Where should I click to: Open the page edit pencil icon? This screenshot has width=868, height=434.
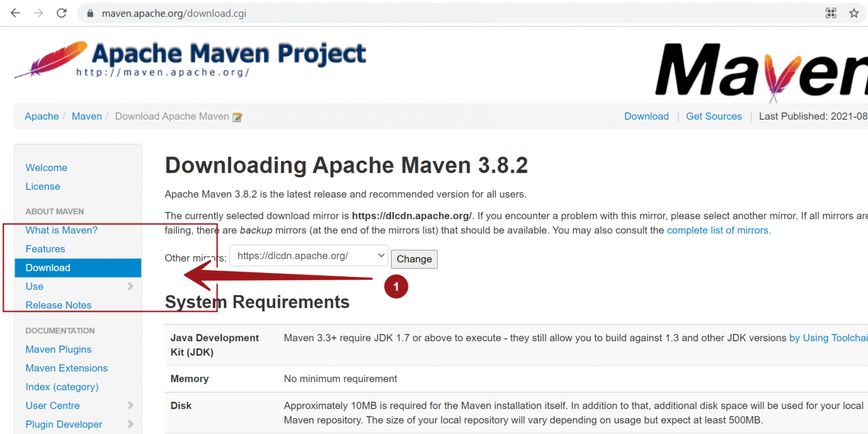tap(237, 116)
